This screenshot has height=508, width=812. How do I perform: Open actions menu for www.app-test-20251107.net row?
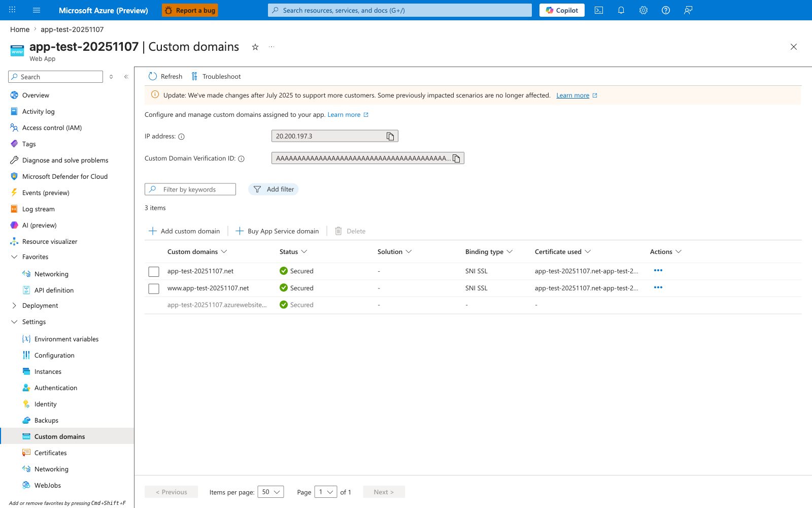tap(658, 288)
